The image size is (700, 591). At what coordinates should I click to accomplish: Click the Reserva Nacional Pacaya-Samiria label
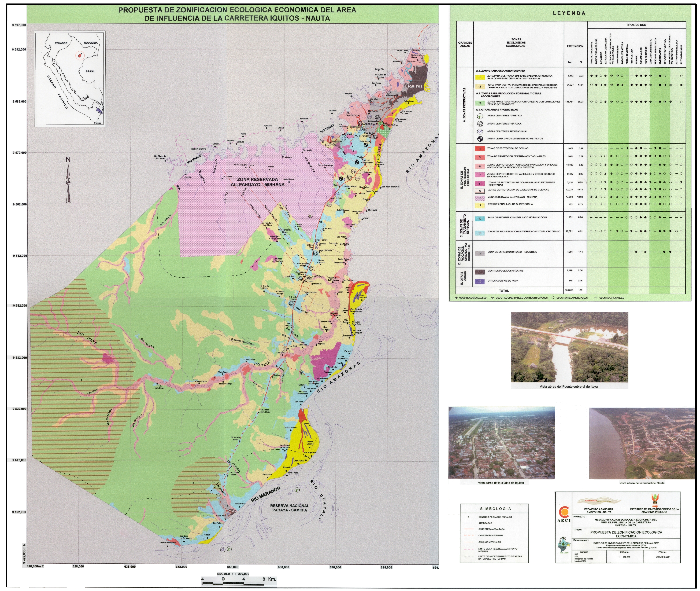[289, 508]
